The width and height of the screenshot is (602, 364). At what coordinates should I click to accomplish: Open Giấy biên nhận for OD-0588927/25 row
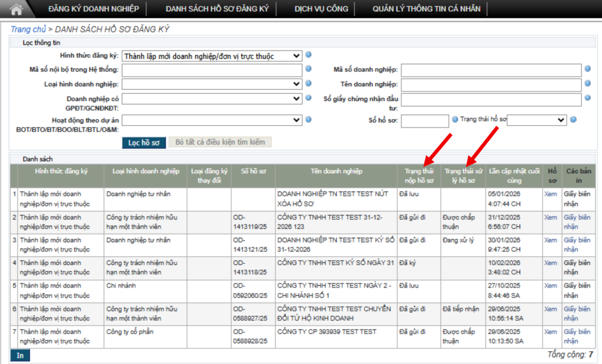pyautogui.click(x=577, y=313)
